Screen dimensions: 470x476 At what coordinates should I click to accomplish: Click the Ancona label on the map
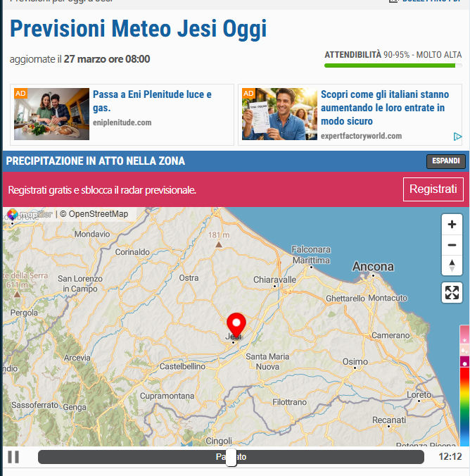[x=373, y=267]
